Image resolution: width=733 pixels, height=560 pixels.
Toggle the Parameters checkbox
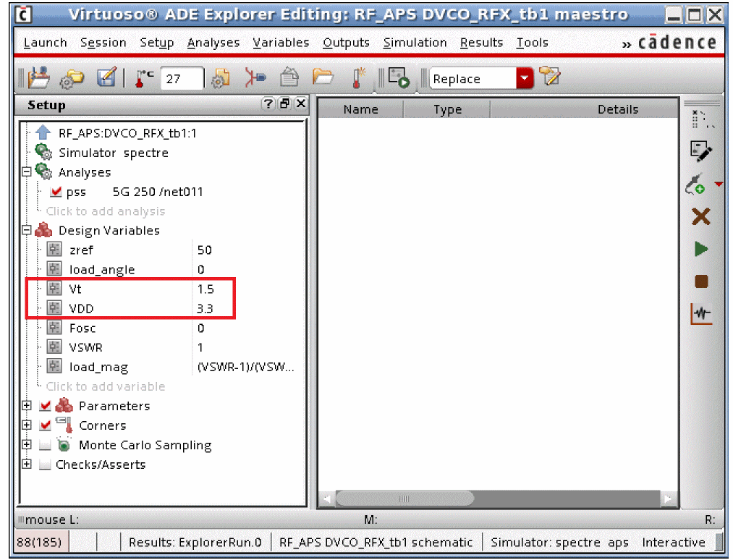pyautogui.click(x=46, y=406)
